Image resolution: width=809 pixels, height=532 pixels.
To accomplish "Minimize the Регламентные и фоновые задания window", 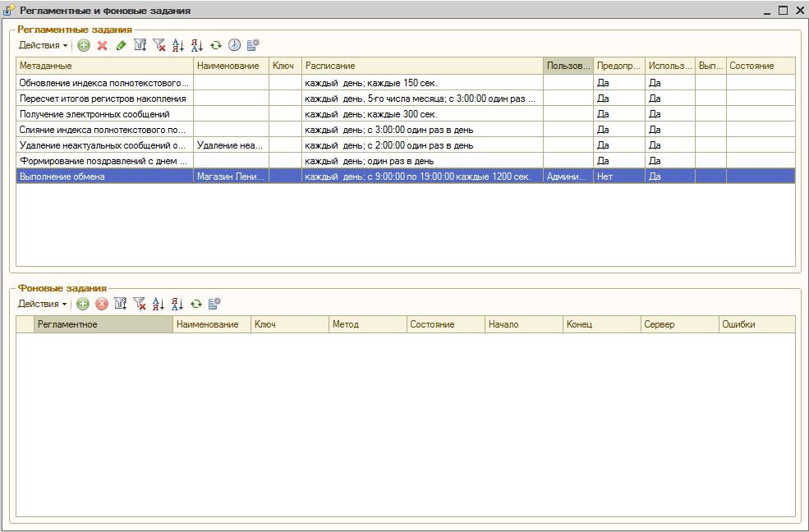I will [x=768, y=11].
